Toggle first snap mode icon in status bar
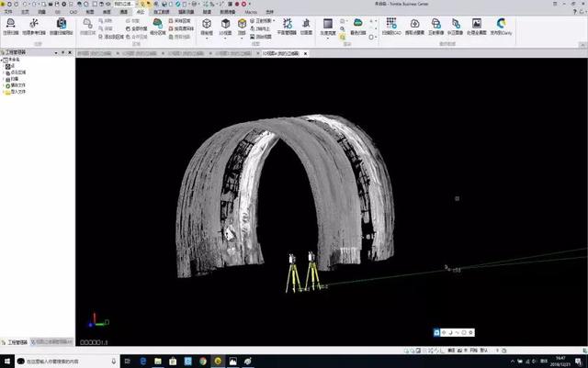This screenshot has height=368, width=588. (406, 351)
